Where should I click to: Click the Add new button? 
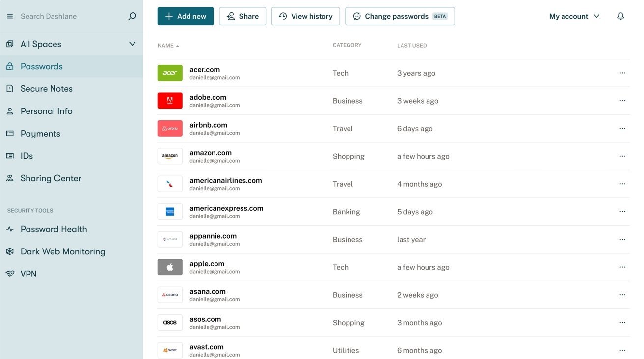(186, 16)
